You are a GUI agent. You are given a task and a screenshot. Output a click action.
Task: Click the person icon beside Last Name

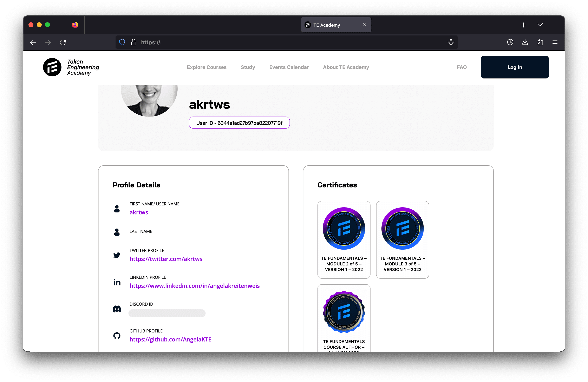pyautogui.click(x=117, y=232)
